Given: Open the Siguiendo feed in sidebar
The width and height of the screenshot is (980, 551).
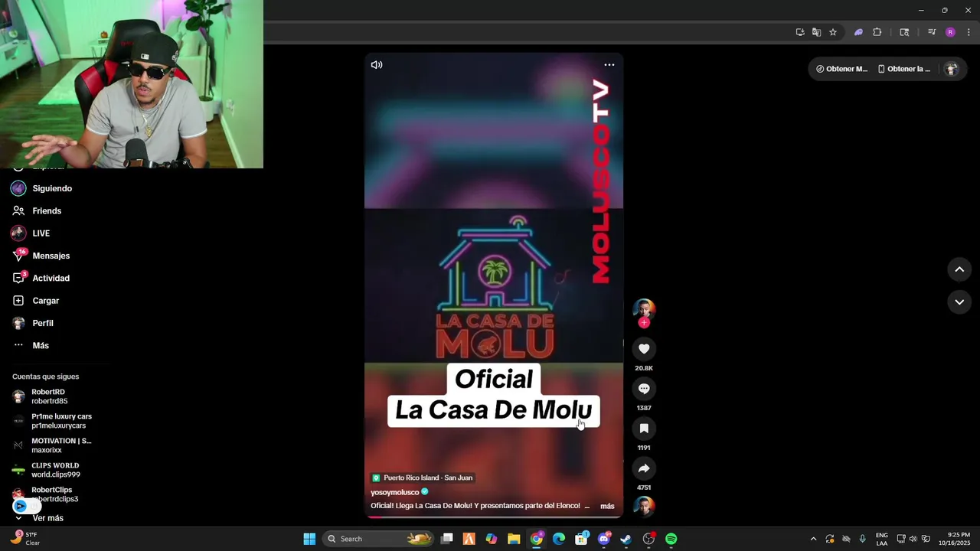Looking at the screenshot, I should [52, 188].
